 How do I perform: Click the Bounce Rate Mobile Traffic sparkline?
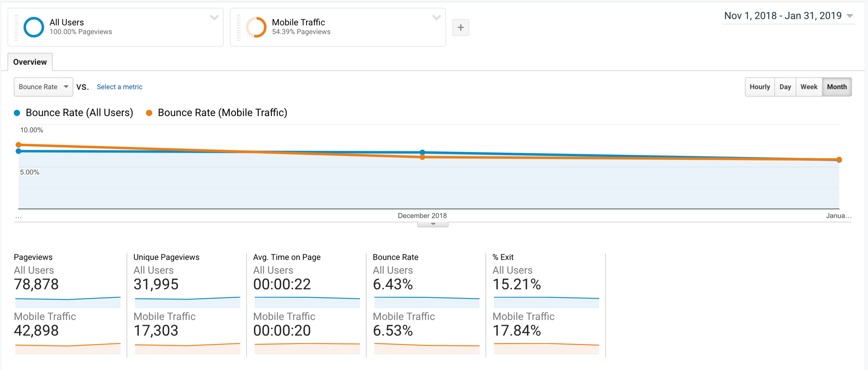pos(427,349)
